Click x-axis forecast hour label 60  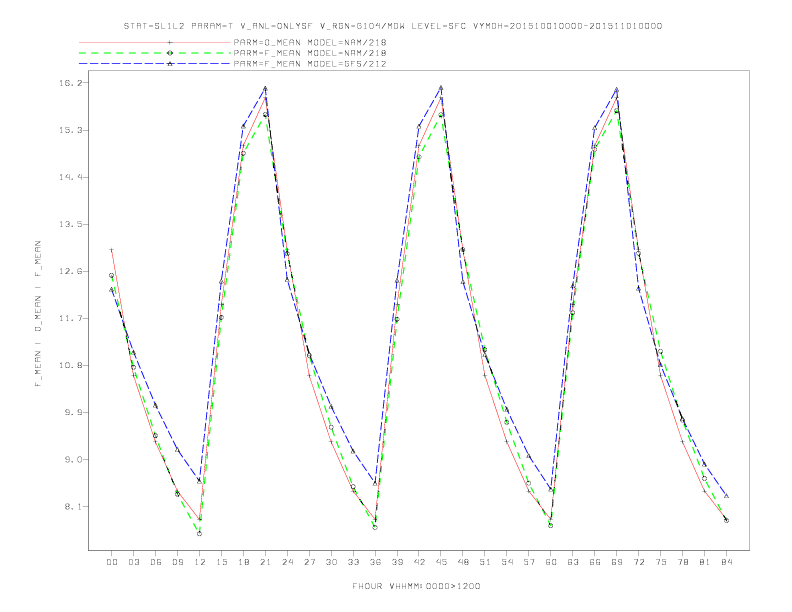pyautogui.click(x=551, y=562)
